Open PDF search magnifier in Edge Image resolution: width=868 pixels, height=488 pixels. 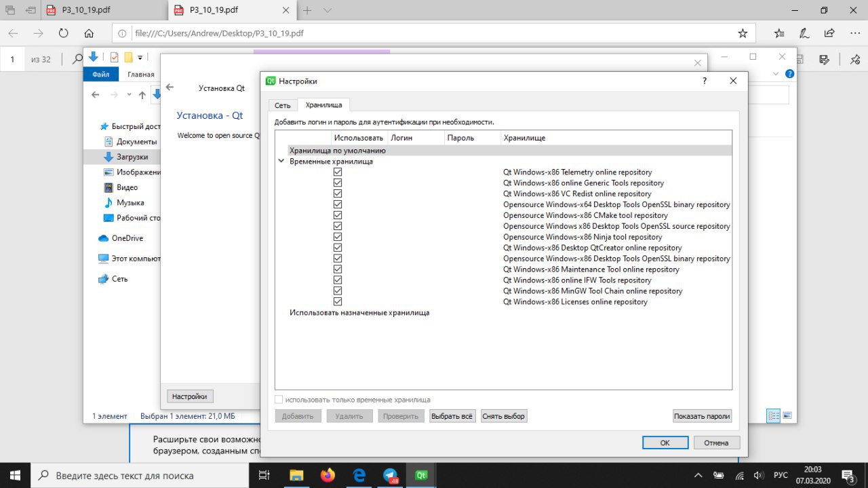[77, 59]
